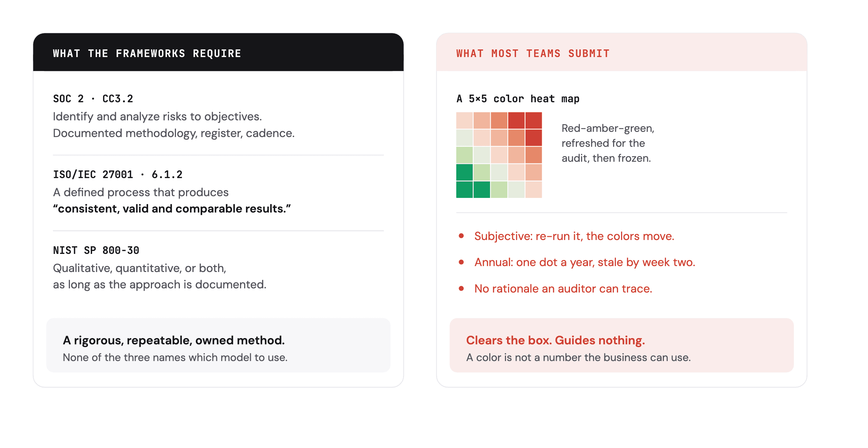This screenshot has width=868, height=448.
Task: Click the red bullet before 'Annual'
Action: (461, 262)
